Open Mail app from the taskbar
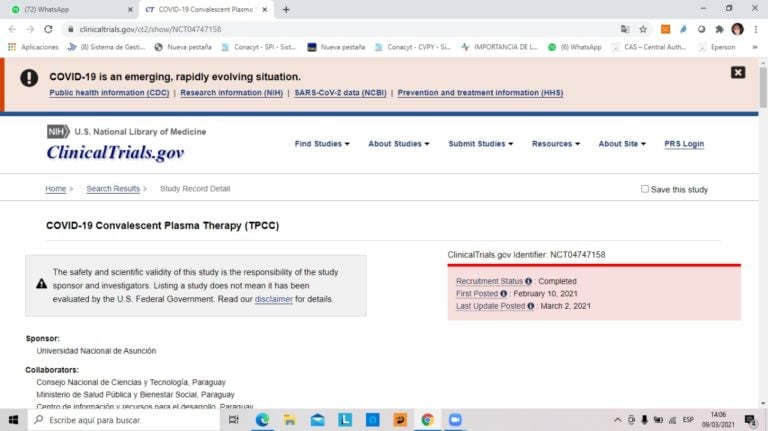Viewport: 768px width, 431px height. (x=317, y=420)
